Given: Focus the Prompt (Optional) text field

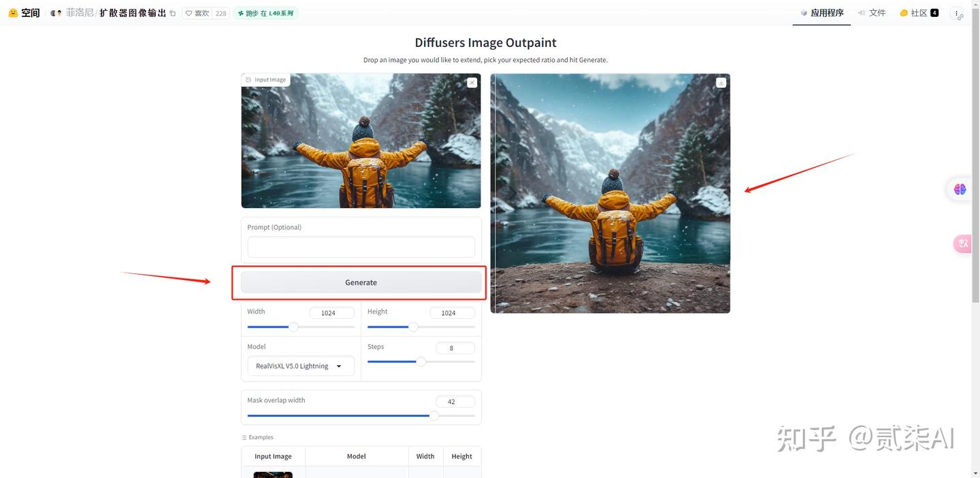Looking at the screenshot, I should (361, 247).
